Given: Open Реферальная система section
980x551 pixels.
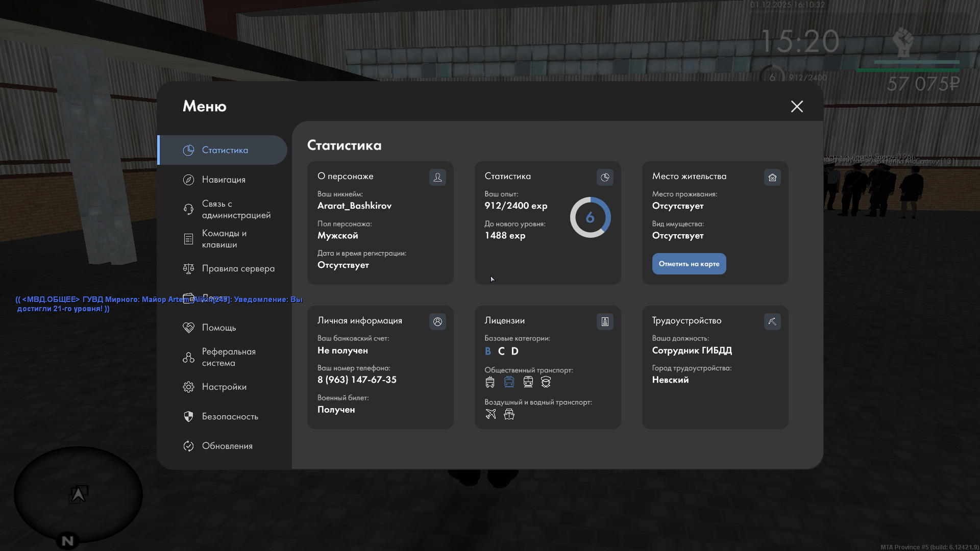Looking at the screenshot, I should [227, 357].
